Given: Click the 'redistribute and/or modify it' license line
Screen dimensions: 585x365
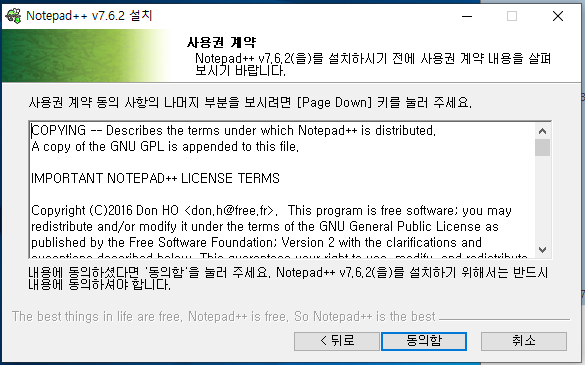Looking at the screenshot, I should tap(265, 227).
